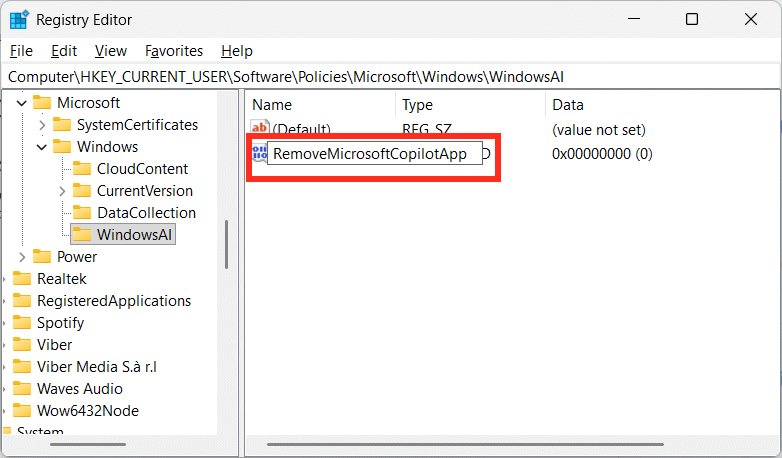Collapse the Windows key
The height and width of the screenshot is (458, 782).
[42, 147]
